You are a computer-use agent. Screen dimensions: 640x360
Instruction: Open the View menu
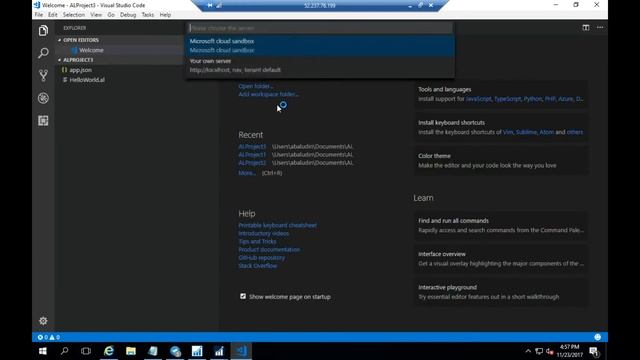point(96,15)
